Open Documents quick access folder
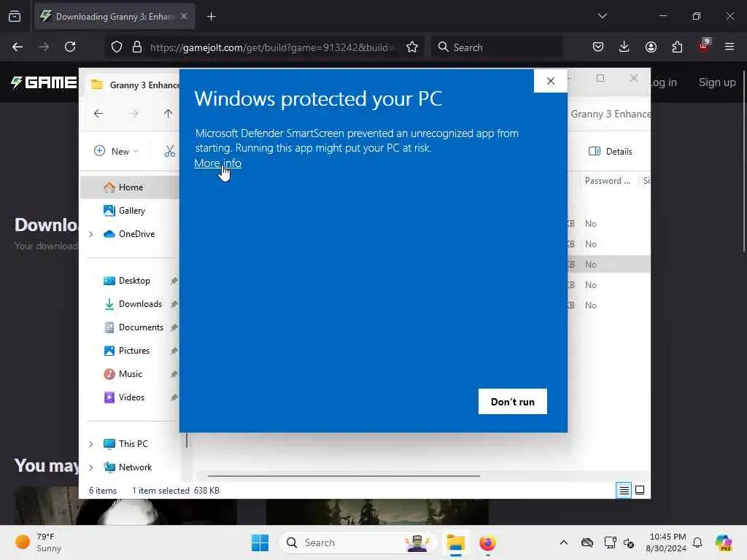The width and height of the screenshot is (747, 560). tap(141, 327)
